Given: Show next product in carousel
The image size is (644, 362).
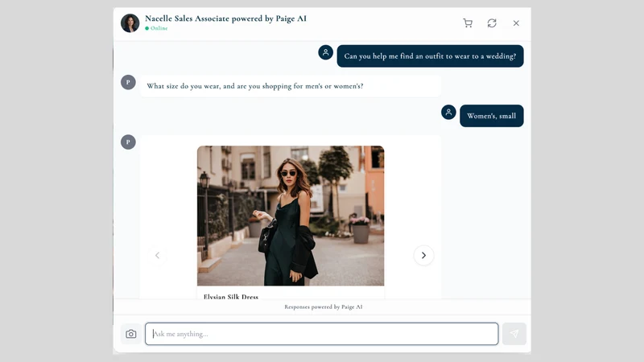Looking at the screenshot, I should (423, 255).
